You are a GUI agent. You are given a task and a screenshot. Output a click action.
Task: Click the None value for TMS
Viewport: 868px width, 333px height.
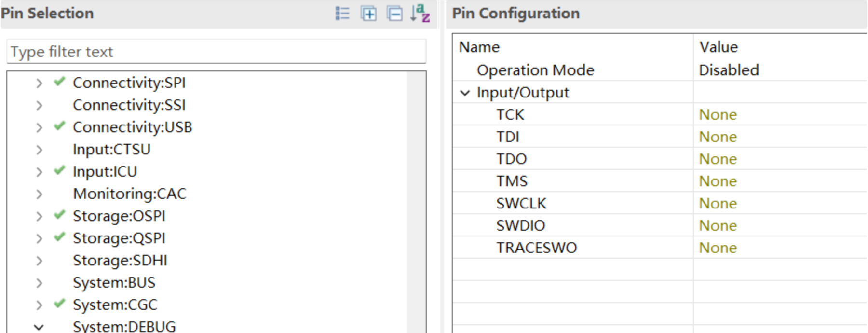point(718,181)
